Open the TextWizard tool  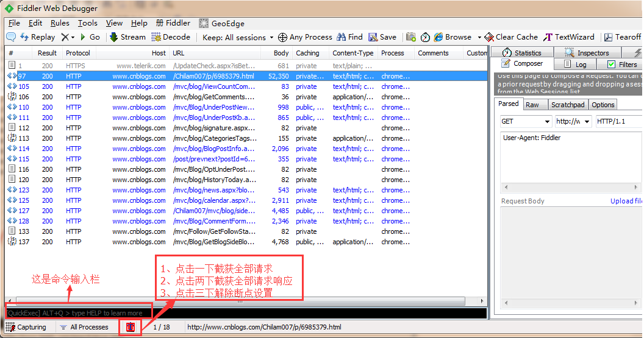pyautogui.click(x=569, y=37)
